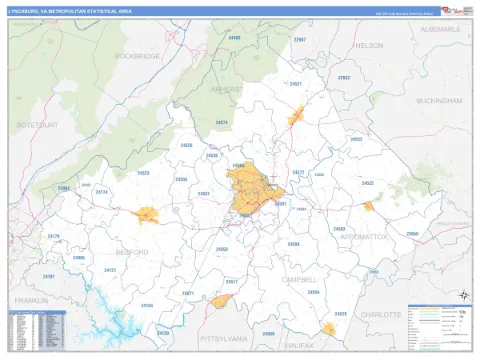Click ZIP code 24593

[339, 229]
